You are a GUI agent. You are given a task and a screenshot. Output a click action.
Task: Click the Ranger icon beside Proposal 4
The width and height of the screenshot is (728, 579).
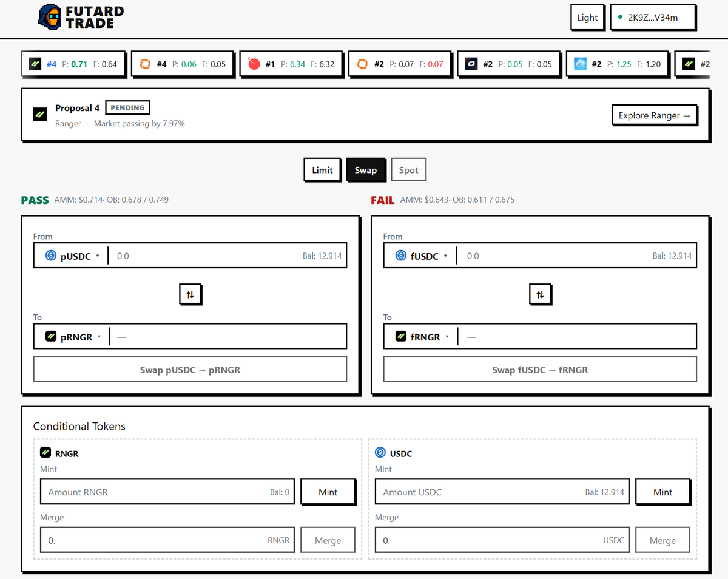(40, 114)
